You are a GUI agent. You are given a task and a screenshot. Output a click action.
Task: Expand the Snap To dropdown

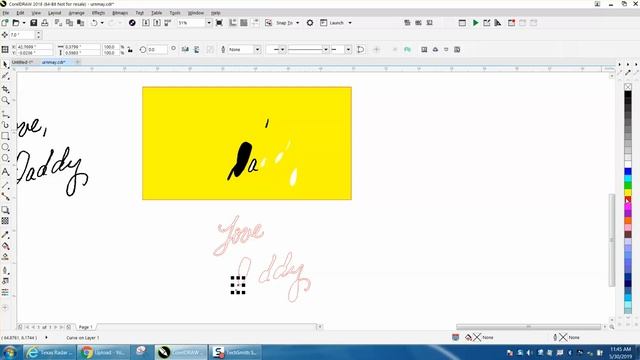point(297,23)
